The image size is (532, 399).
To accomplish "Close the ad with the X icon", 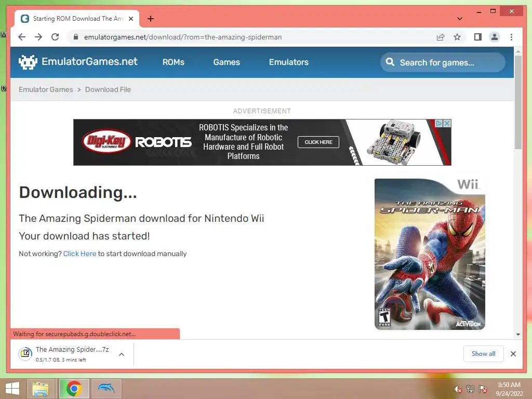I will pyautogui.click(x=447, y=123).
